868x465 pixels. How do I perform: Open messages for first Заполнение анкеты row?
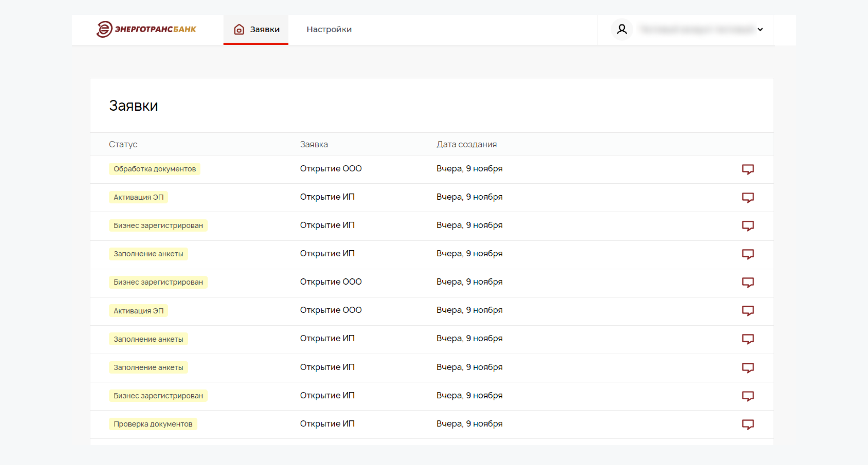click(x=748, y=254)
